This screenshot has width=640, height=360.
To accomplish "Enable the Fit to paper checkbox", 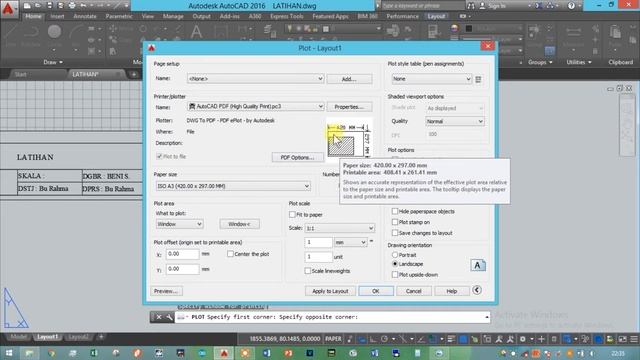I will [x=292, y=214].
